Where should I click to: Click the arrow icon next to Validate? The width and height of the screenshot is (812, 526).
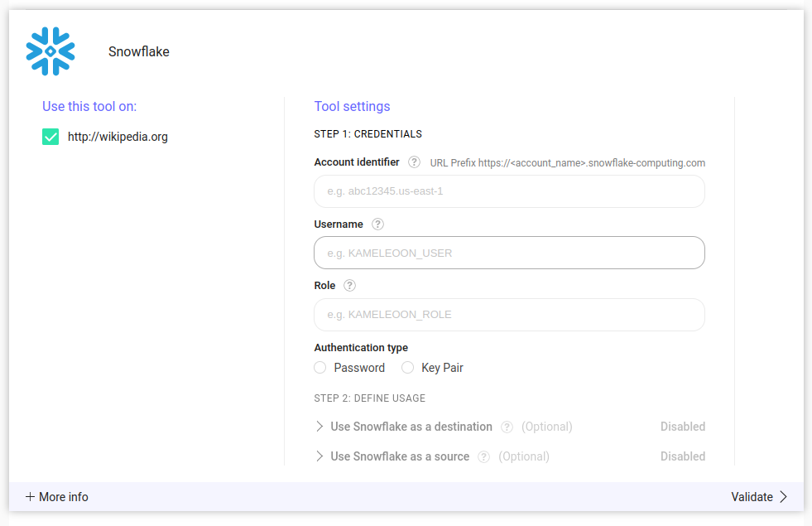click(x=783, y=497)
